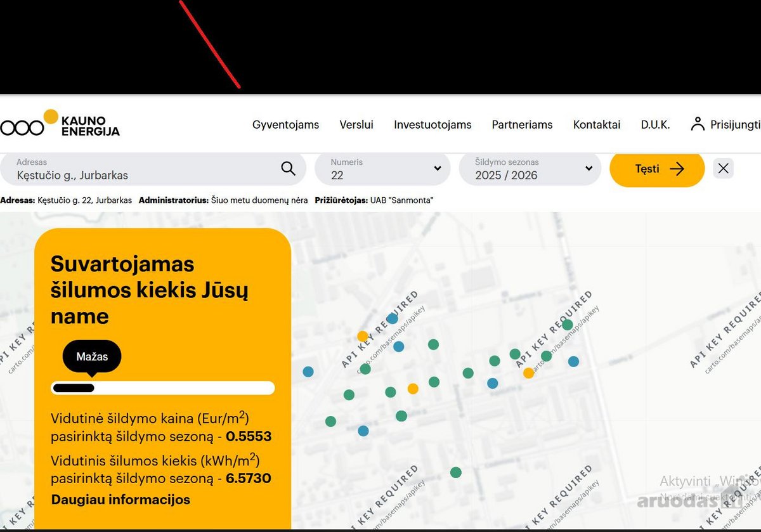Select the rightmost blue map marker
The width and height of the screenshot is (761, 532).
click(573, 361)
